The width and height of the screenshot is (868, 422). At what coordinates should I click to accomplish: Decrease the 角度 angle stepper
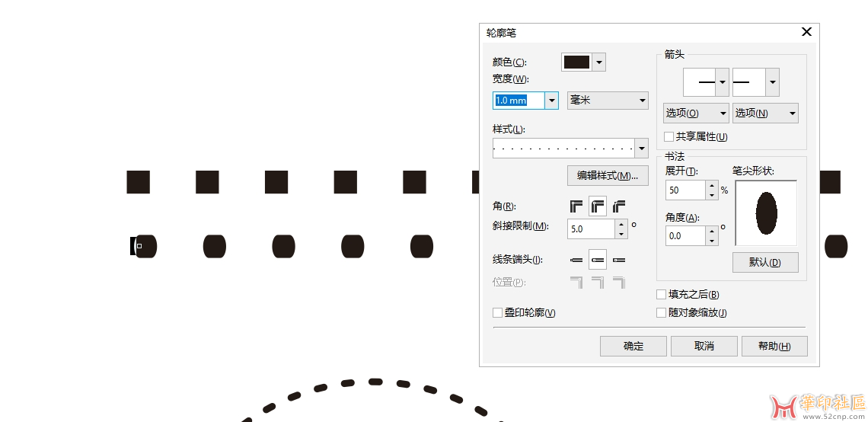point(712,241)
